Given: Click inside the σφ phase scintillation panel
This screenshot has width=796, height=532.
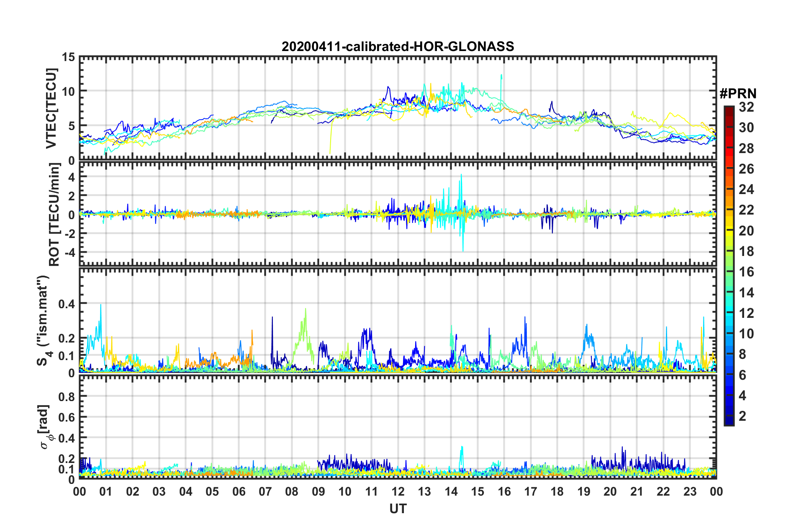Looking at the screenshot, I should [398, 427].
